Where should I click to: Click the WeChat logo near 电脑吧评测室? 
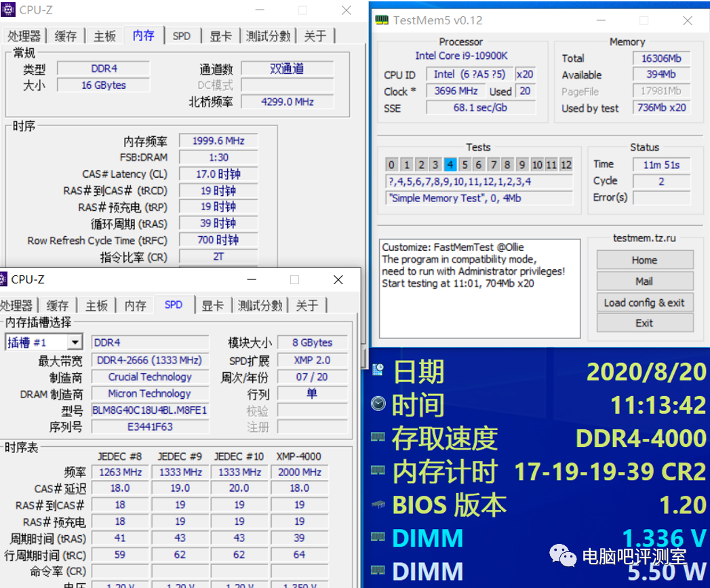[562, 555]
